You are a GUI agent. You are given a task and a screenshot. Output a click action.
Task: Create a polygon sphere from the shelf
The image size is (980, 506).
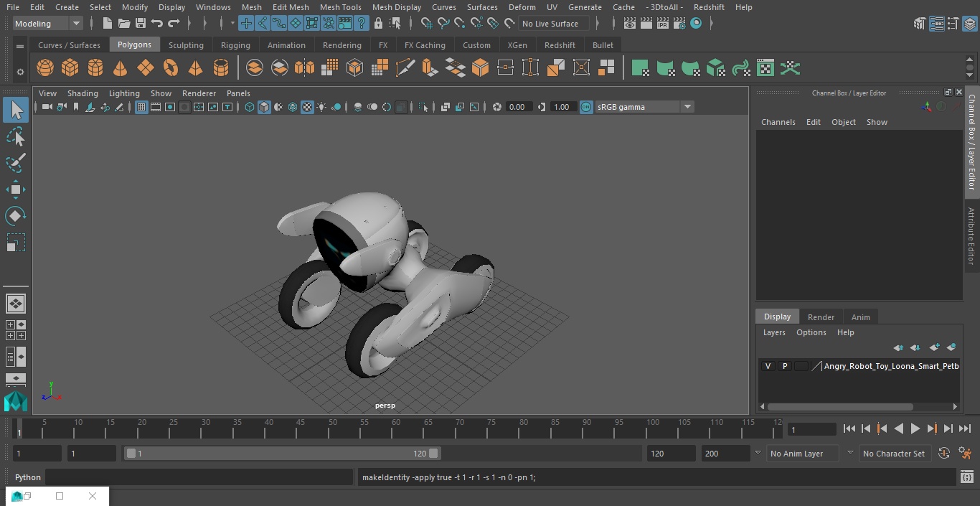pos(45,68)
